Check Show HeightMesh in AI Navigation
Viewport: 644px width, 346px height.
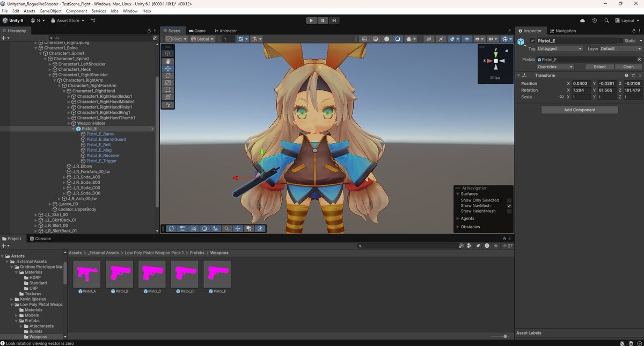(509, 211)
